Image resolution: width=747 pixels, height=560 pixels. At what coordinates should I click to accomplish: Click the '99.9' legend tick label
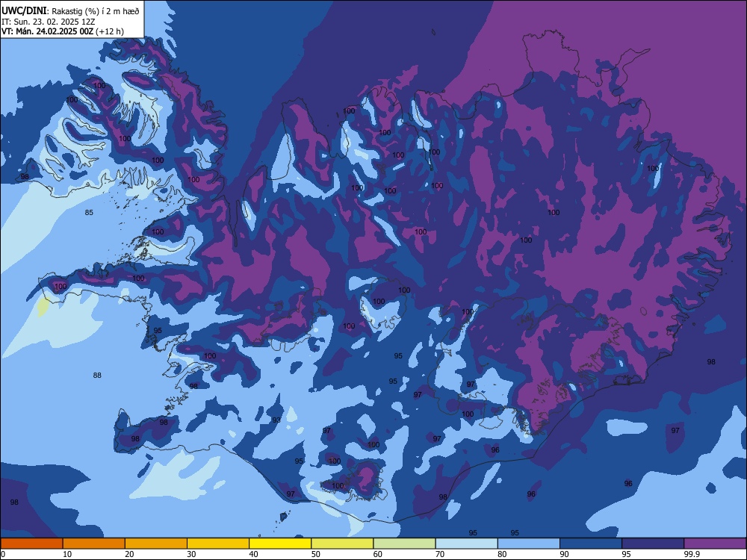[x=692, y=554]
